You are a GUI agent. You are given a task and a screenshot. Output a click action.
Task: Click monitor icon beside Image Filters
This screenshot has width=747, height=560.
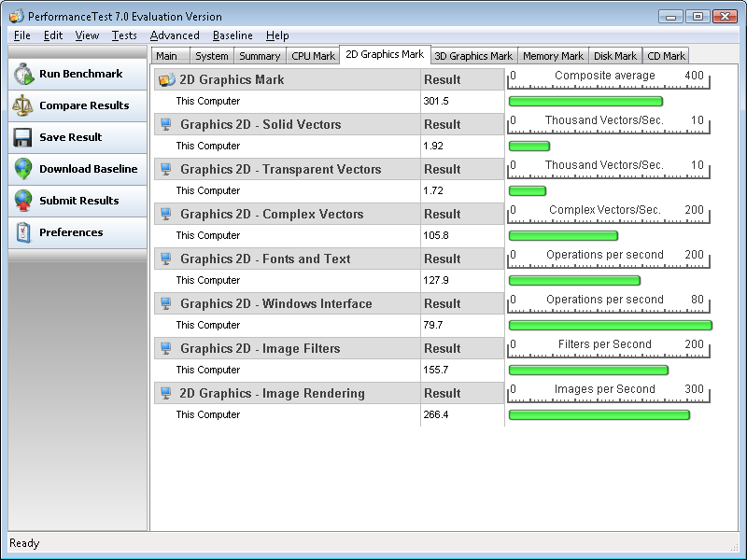click(166, 348)
